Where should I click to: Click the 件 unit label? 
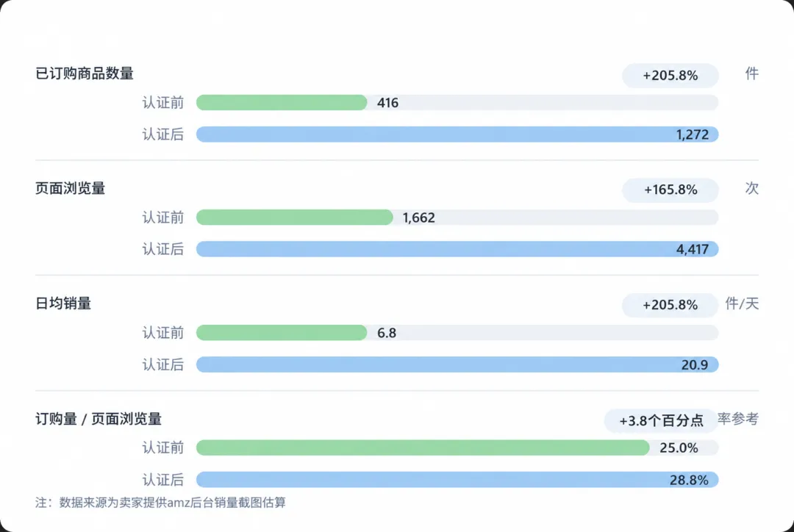click(x=751, y=73)
